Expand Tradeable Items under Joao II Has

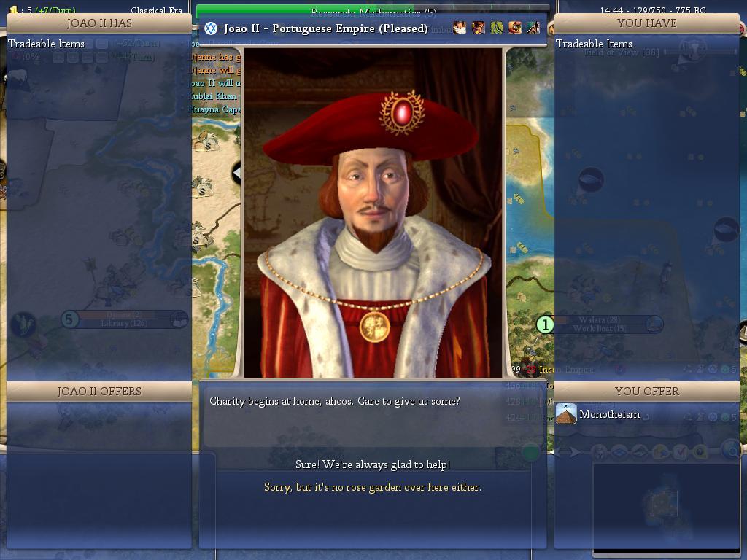coord(46,44)
